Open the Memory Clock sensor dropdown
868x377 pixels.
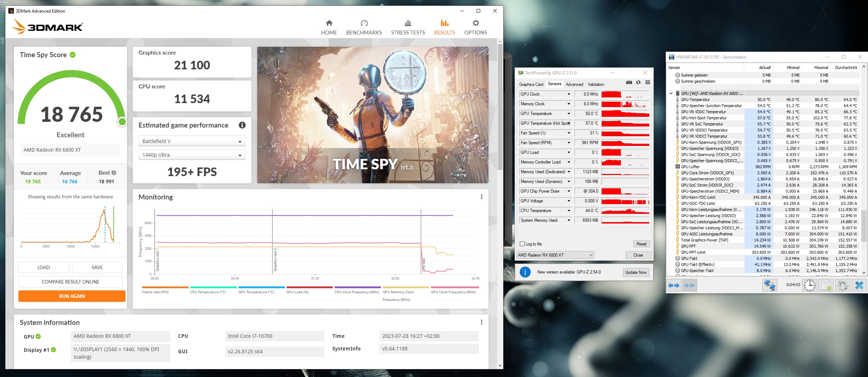click(x=569, y=104)
